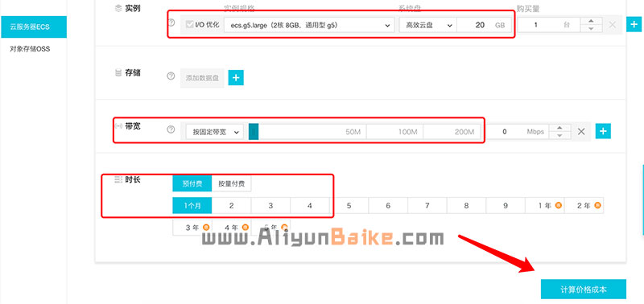
Task: Toggle the I/O 优化 checkbox
Action: [189, 25]
